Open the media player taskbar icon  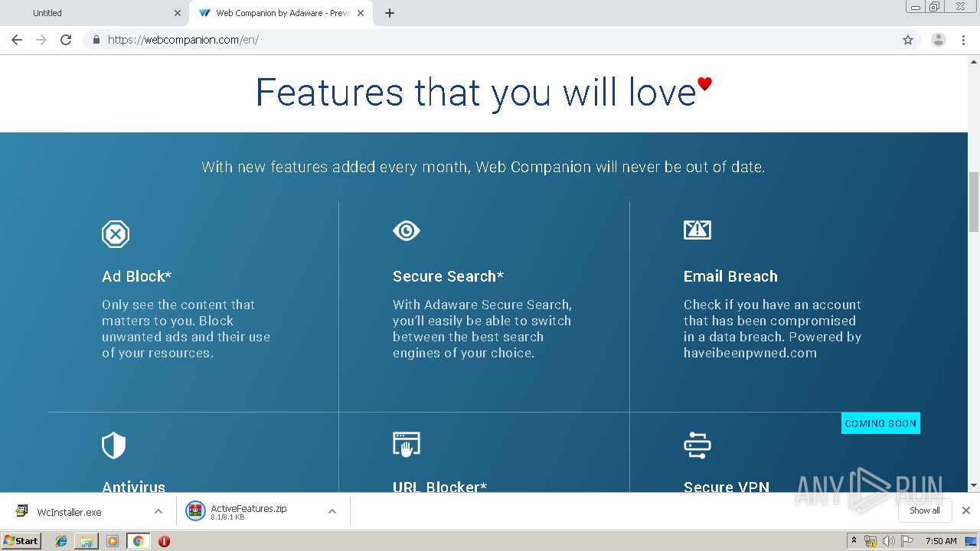[113, 541]
